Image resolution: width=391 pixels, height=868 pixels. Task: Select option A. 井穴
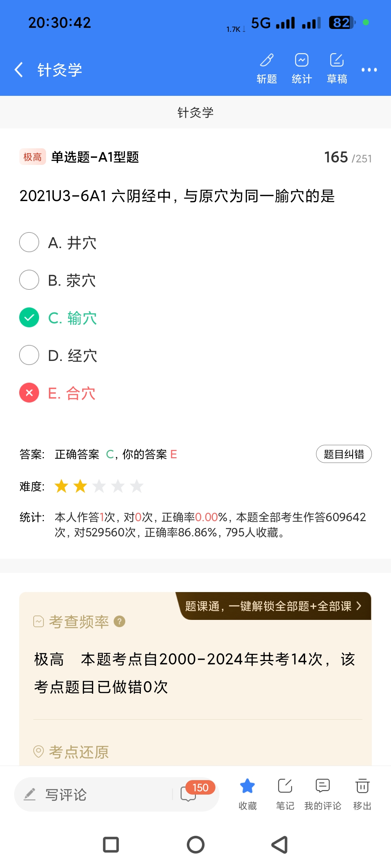pyautogui.click(x=29, y=242)
